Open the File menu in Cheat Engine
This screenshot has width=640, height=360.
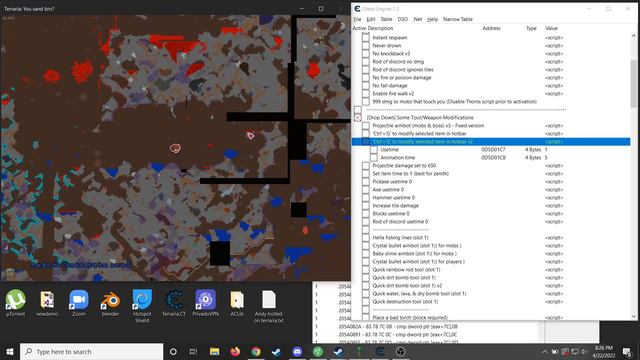357,19
